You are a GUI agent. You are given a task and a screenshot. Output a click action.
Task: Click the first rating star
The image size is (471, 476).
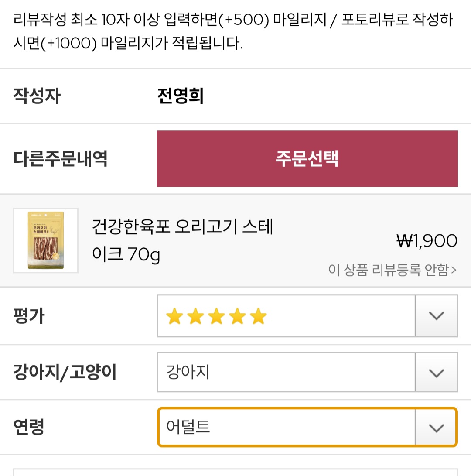point(174,316)
